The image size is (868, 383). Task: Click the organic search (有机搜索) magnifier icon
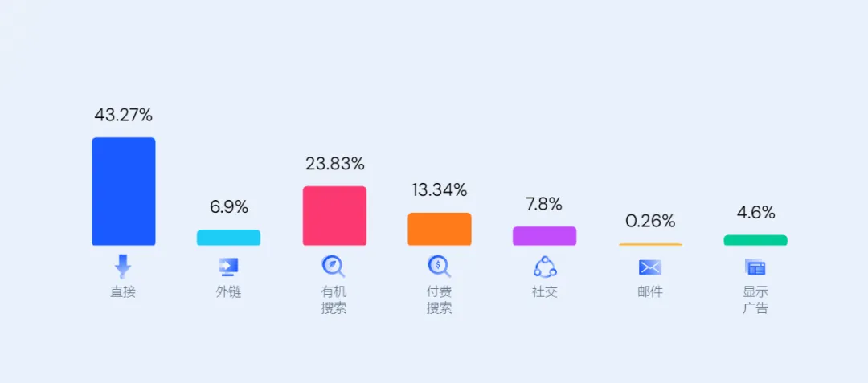coord(334,266)
